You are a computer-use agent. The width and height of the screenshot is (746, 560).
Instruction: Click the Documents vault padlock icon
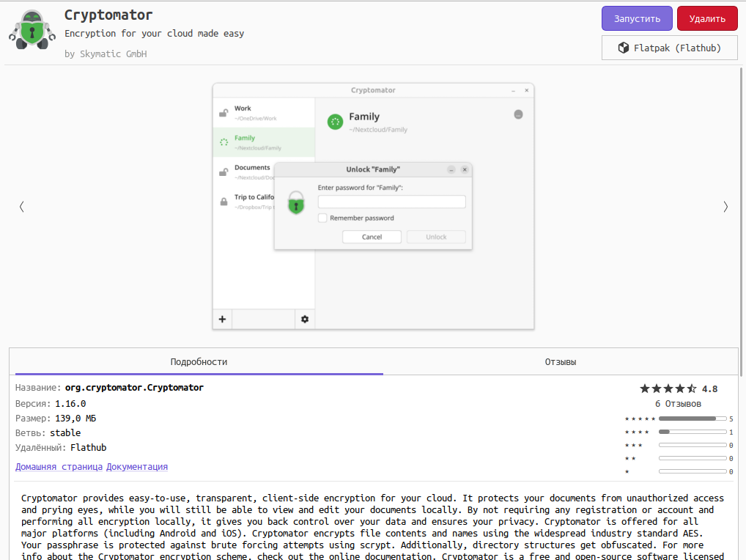coord(224,172)
